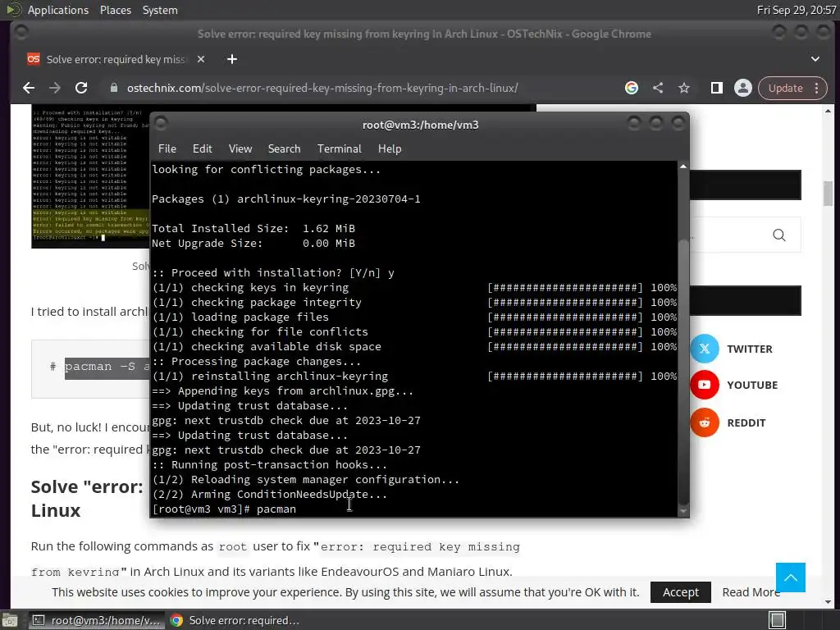Click workspace switcher in bottom panel
840x630 pixels.
coord(778,620)
